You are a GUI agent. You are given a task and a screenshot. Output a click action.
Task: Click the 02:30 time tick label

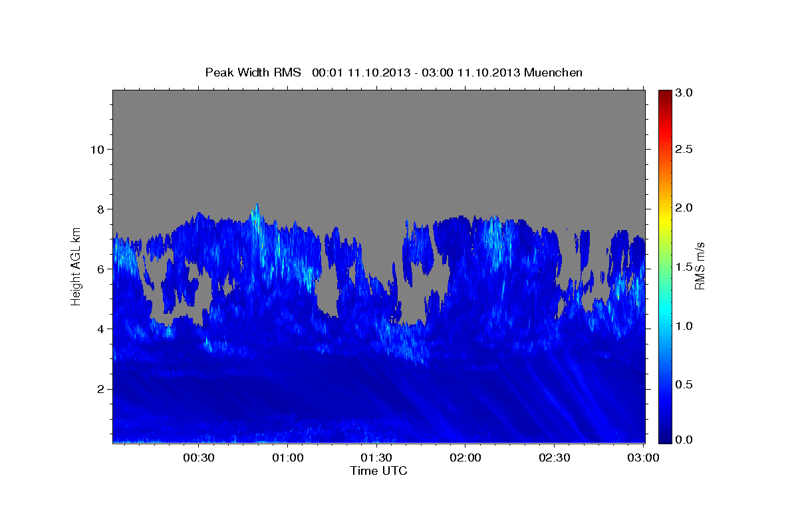pyautogui.click(x=554, y=458)
